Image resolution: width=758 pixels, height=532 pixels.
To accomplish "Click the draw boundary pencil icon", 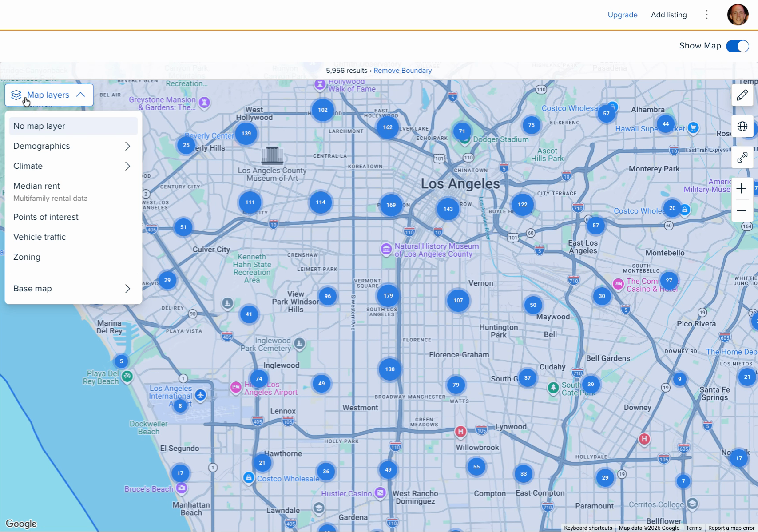I will pos(742,95).
